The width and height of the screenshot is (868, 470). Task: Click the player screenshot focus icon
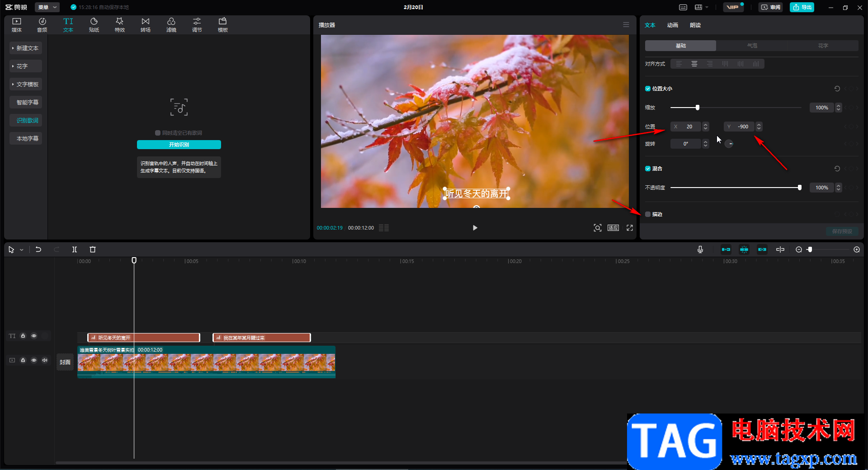point(598,228)
